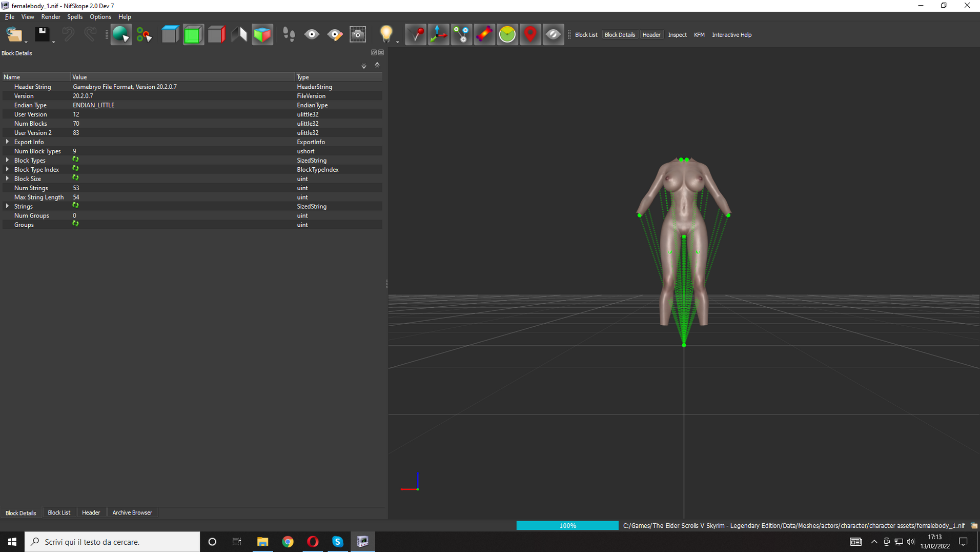
Task: Select the vertex picking tool
Action: click(x=144, y=34)
